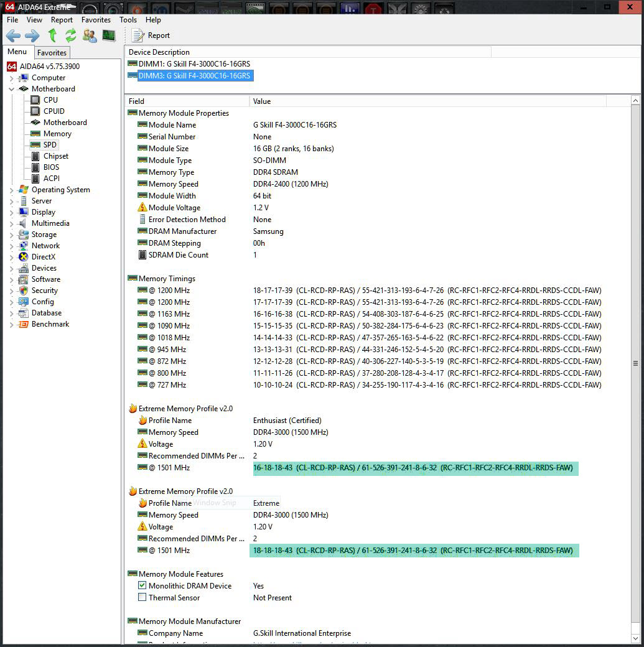Click the Multimedia speaker icon
Screen dimensions: 644x647
point(24,223)
